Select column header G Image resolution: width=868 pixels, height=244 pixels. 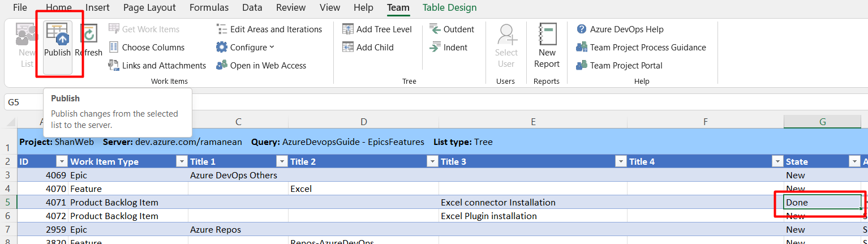pos(823,122)
